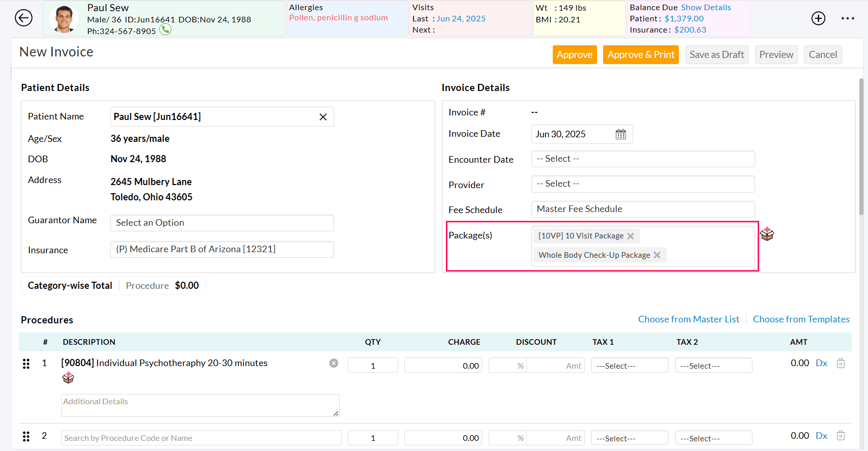Grab the row 1 drag handle

(26, 364)
